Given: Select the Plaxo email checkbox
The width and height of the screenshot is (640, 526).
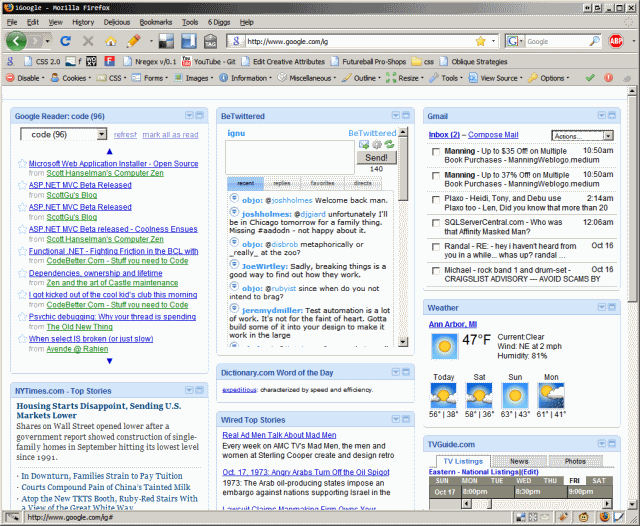Looking at the screenshot, I should point(436,199).
